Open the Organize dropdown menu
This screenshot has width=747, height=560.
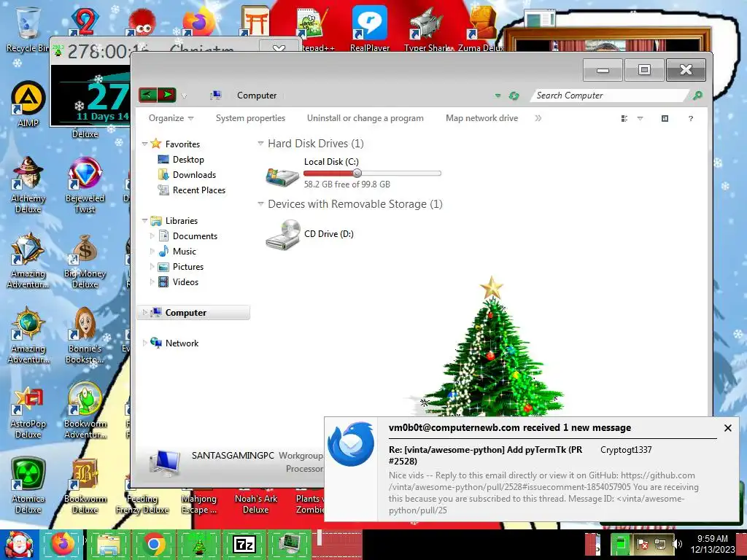point(171,118)
